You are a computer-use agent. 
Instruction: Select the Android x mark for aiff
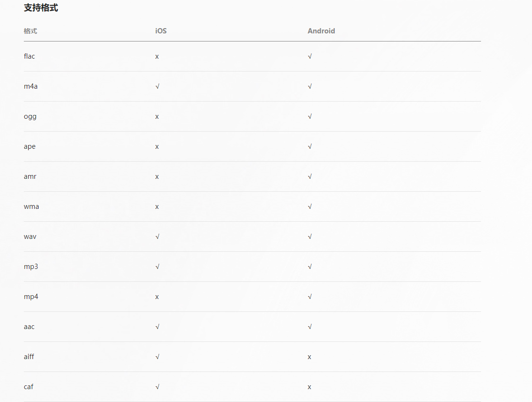point(310,357)
